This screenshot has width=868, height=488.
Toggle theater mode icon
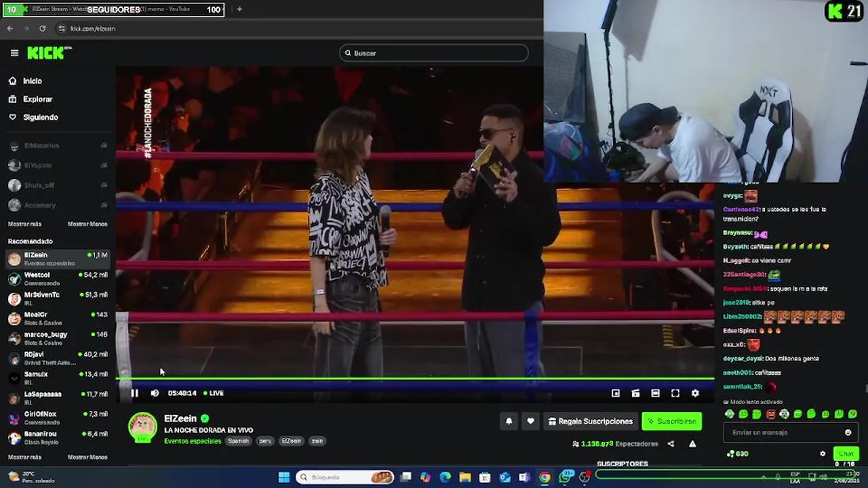655,393
